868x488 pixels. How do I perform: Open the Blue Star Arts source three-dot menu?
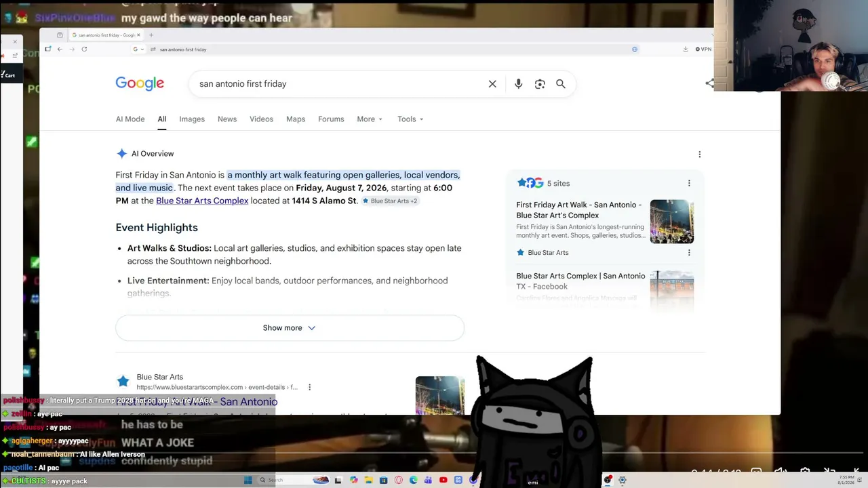(689, 253)
